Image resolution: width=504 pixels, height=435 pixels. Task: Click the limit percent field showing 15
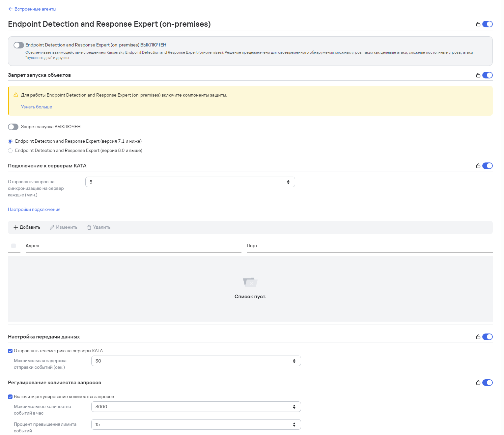(196, 424)
